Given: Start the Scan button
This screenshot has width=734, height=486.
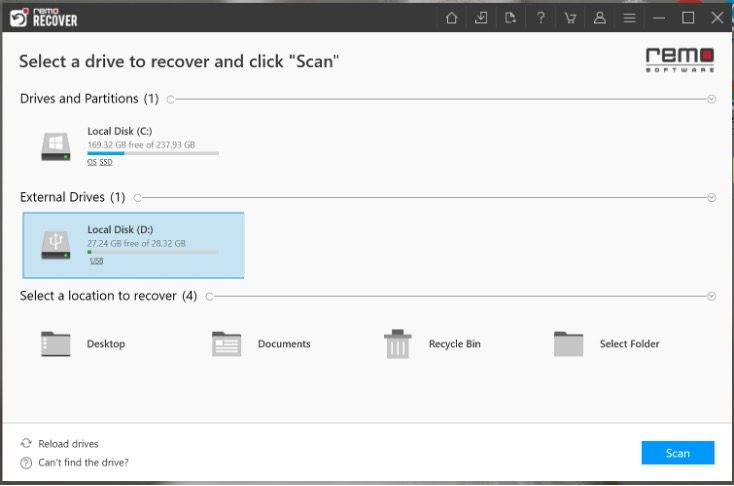Looking at the screenshot, I should tap(678, 453).
